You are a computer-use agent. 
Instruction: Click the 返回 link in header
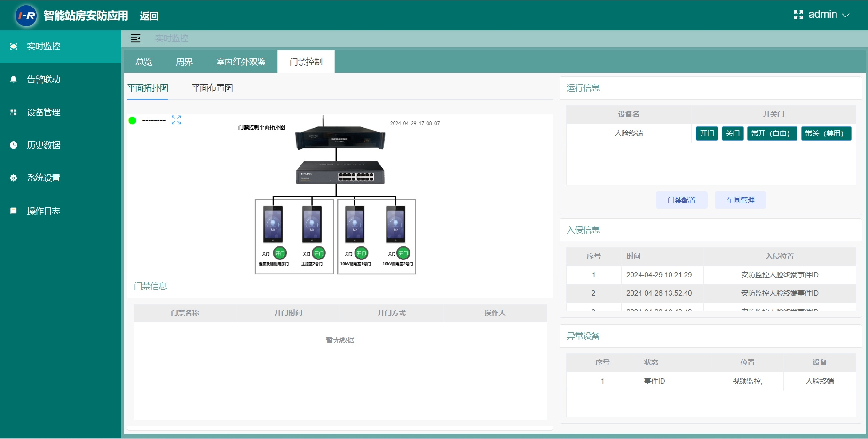(149, 16)
